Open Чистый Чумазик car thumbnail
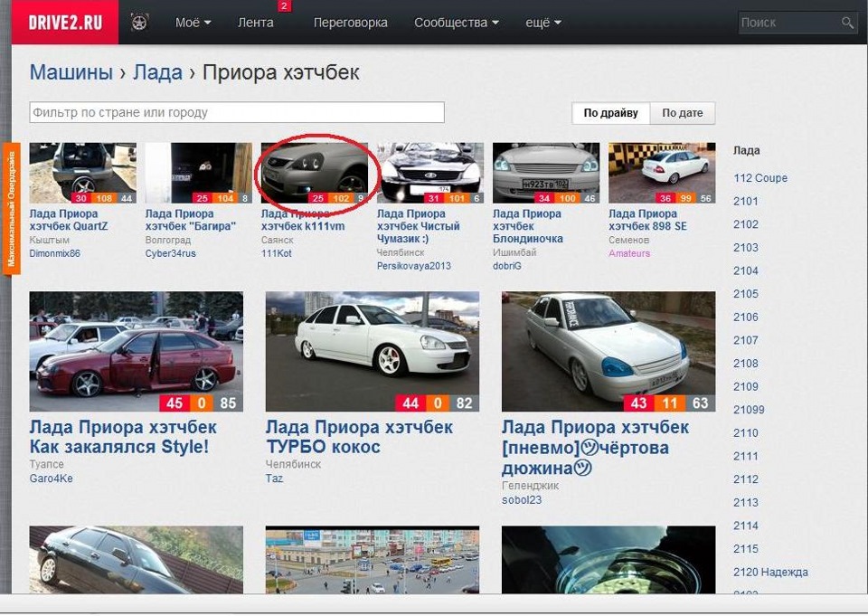868x616 pixels. point(430,173)
